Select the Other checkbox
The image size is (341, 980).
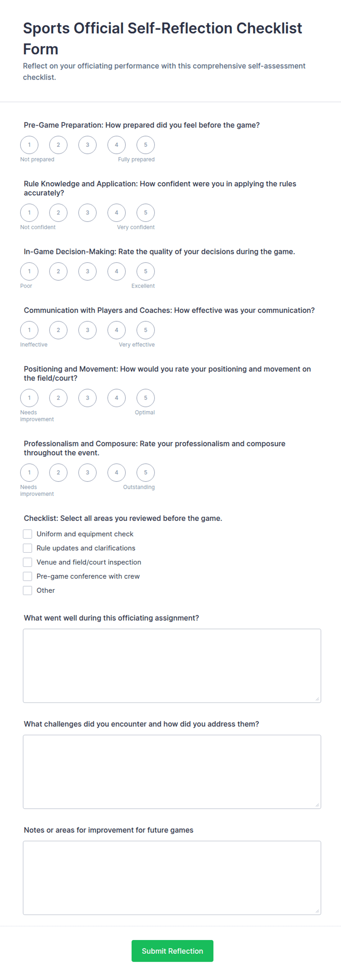27,591
